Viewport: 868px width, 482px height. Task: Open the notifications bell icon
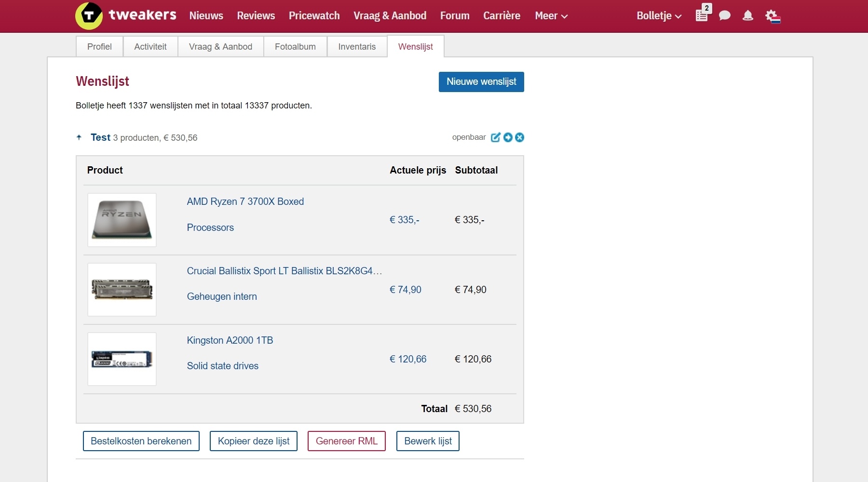[747, 16]
